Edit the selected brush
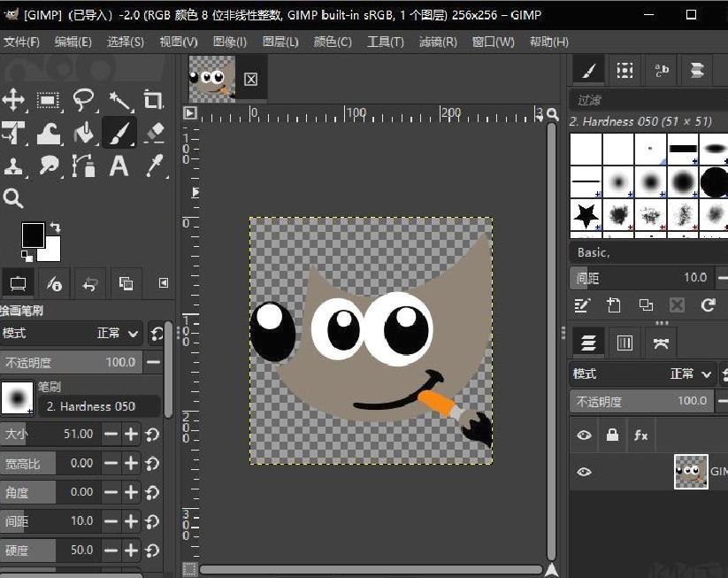The width and height of the screenshot is (728, 578). 582,305
